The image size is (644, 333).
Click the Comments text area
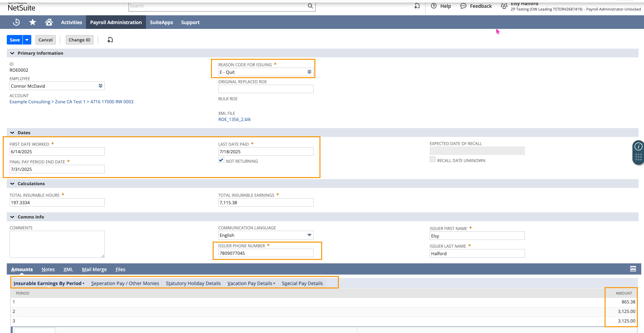(x=57, y=244)
